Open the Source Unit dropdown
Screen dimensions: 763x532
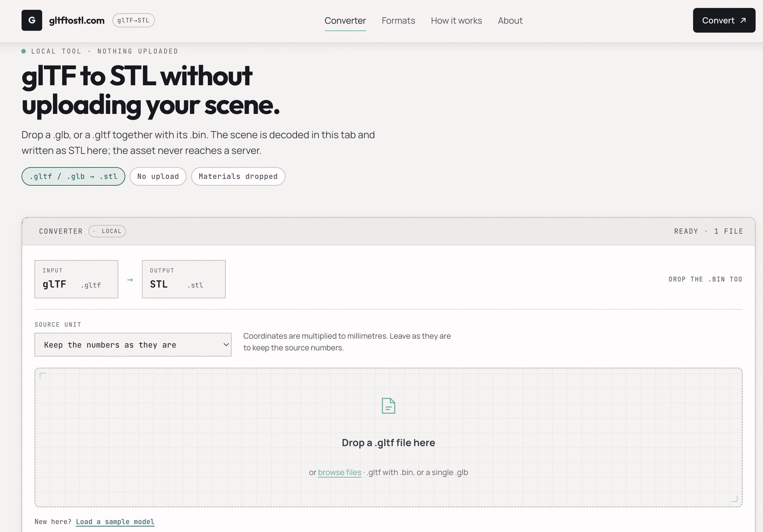tap(133, 345)
